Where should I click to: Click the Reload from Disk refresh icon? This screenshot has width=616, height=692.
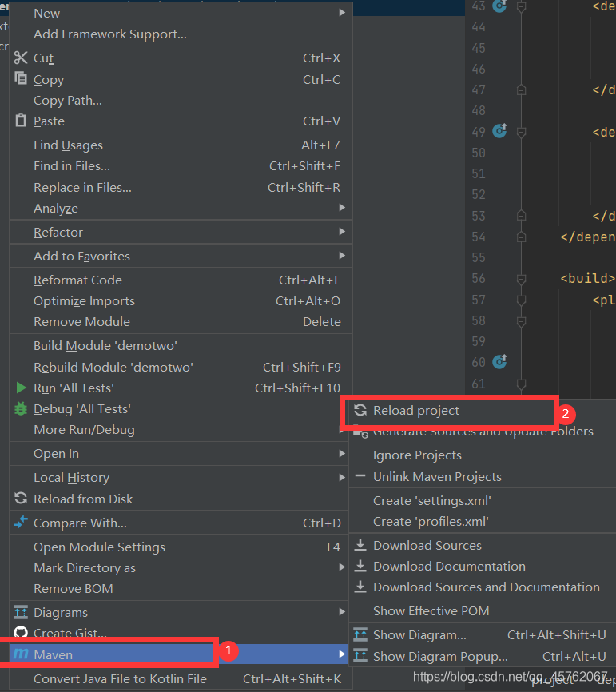[21, 499]
